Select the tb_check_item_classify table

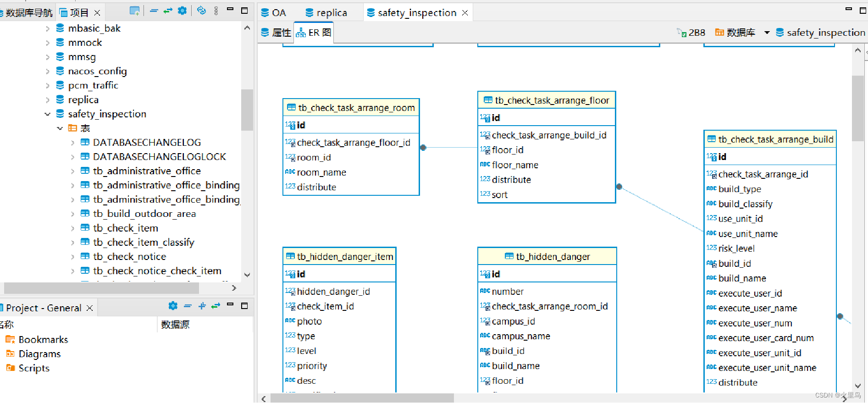[144, 242]
